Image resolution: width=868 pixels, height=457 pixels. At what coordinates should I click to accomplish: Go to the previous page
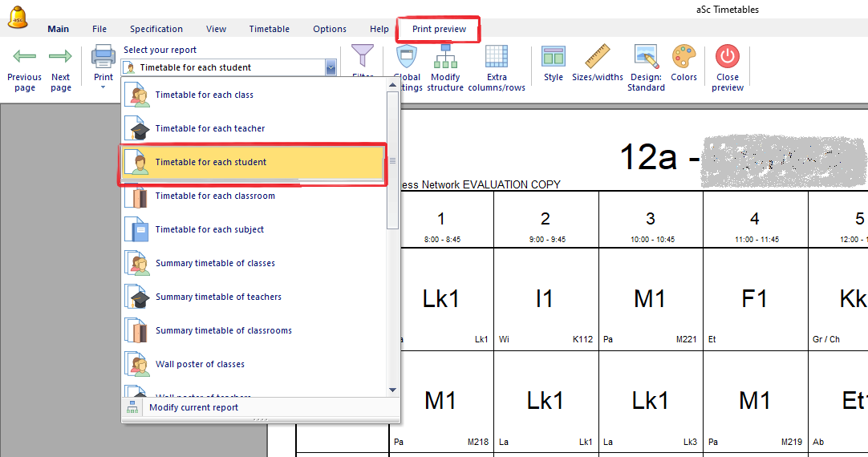coord(24,67)
